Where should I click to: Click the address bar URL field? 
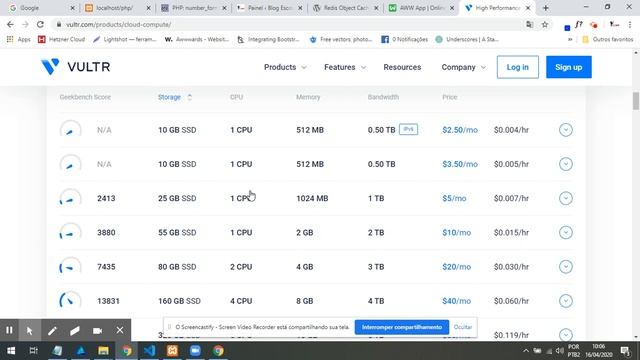pos(286,24)
